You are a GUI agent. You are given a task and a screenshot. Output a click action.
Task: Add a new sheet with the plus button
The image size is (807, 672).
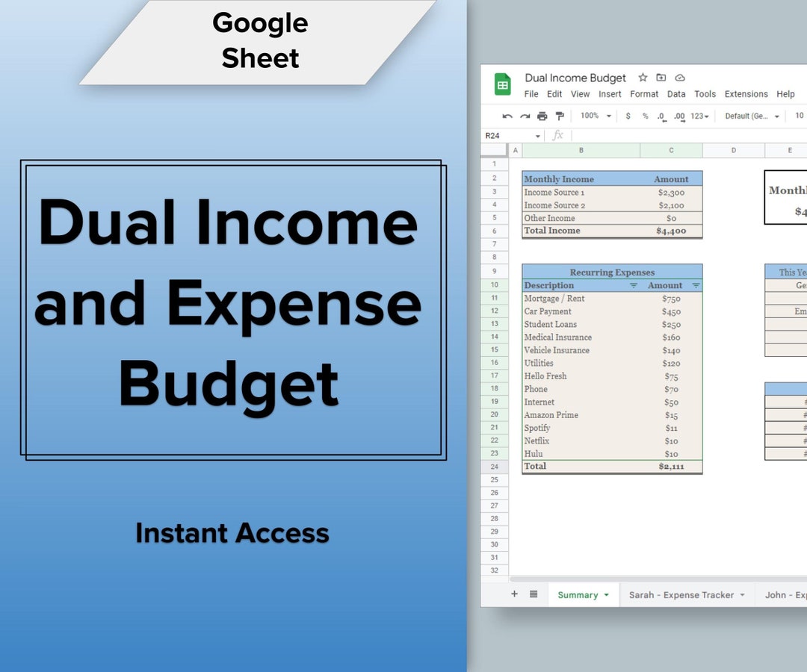(514, 594)
